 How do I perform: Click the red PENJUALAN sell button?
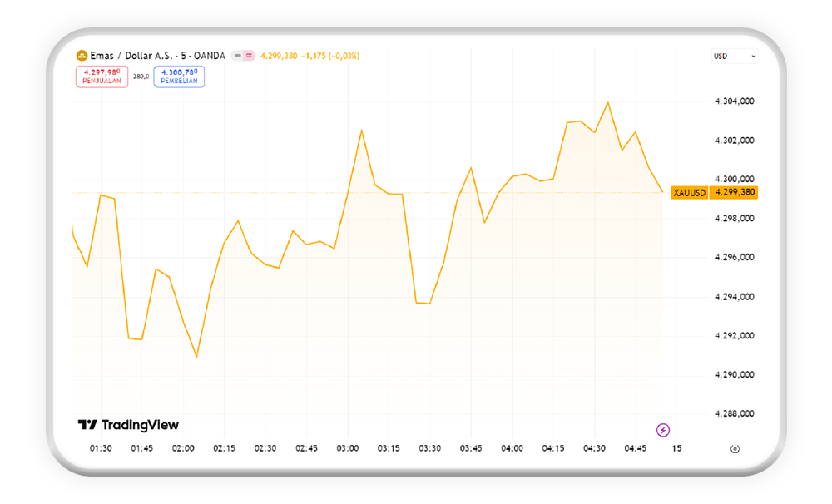(x=102, y=77)
